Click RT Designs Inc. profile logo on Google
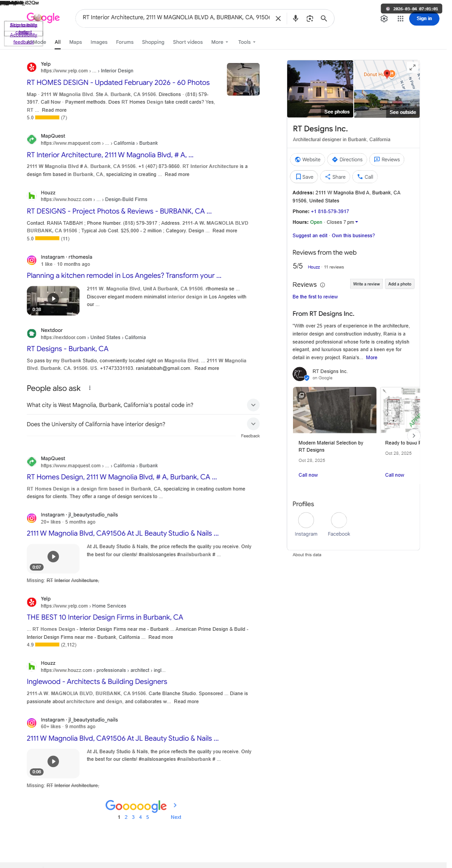 [300, 374]
